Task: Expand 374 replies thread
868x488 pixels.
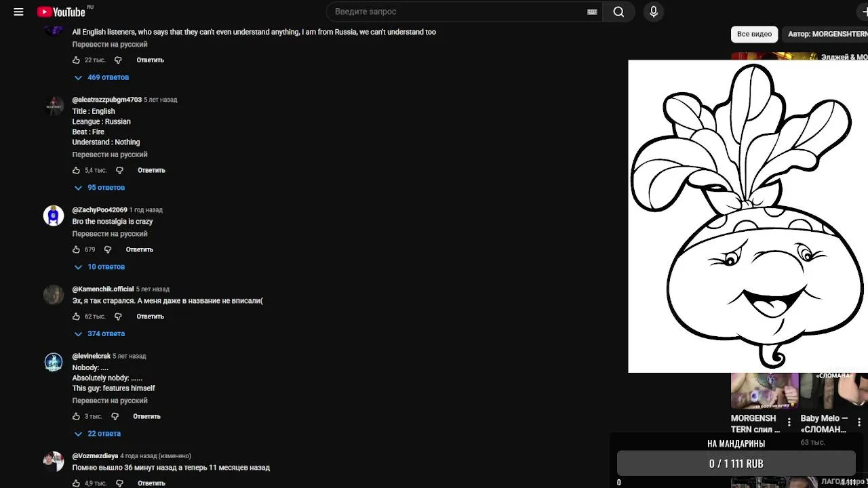Action: [x=100, y=334]
